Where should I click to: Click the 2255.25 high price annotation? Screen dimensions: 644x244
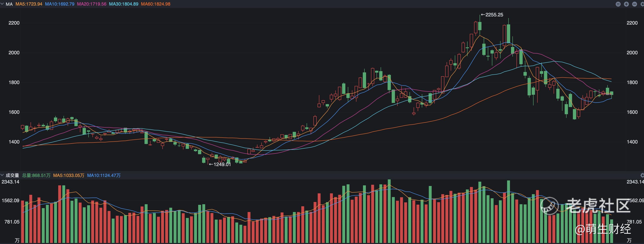click(492, 15)
